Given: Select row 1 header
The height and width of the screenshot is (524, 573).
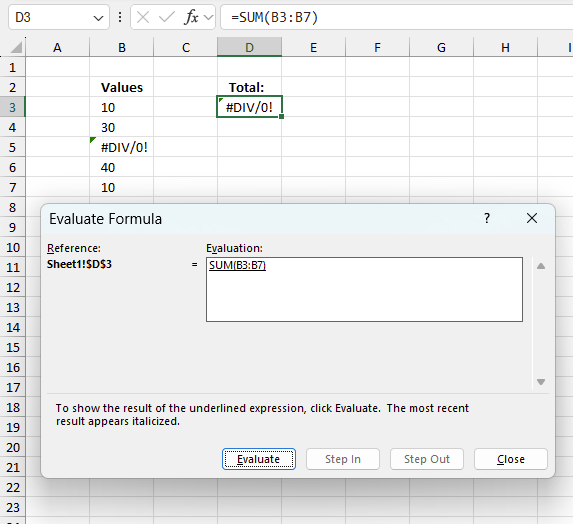Looking at the screenshot, I should tap(12, 67).
